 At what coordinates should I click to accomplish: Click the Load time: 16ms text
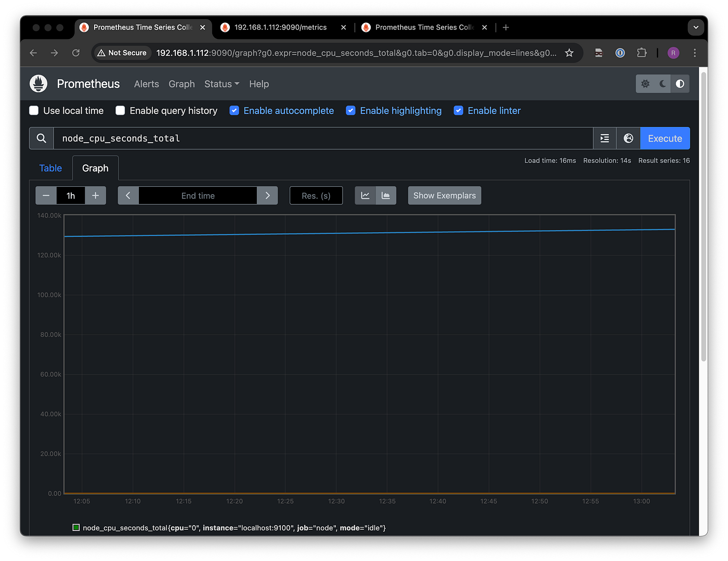550,160
